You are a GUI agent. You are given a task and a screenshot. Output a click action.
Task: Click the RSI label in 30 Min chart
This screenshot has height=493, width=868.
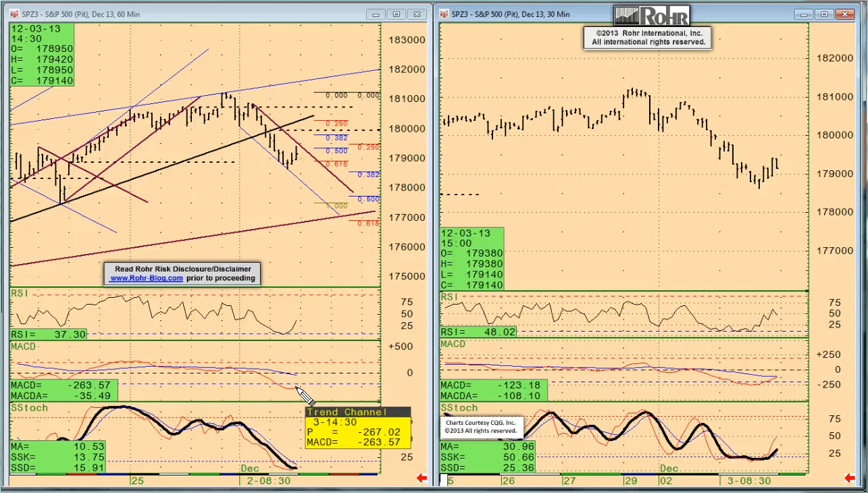point(450,297)
